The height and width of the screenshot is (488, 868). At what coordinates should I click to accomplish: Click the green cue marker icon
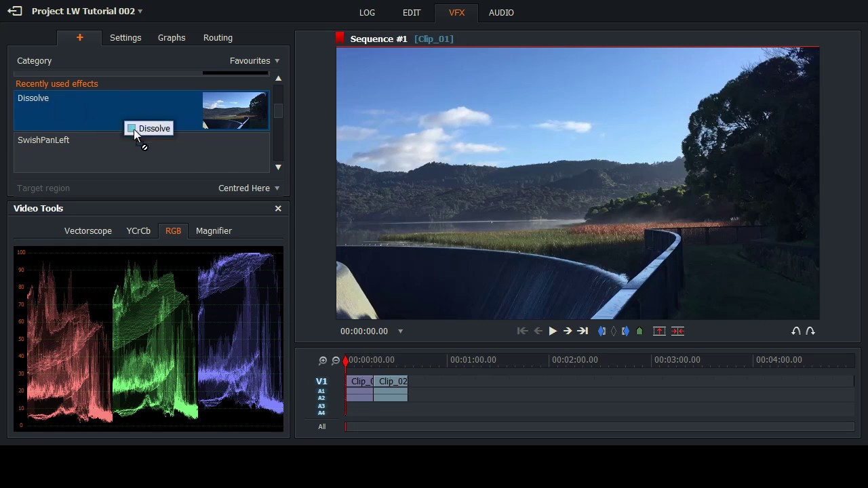(639, 331)
